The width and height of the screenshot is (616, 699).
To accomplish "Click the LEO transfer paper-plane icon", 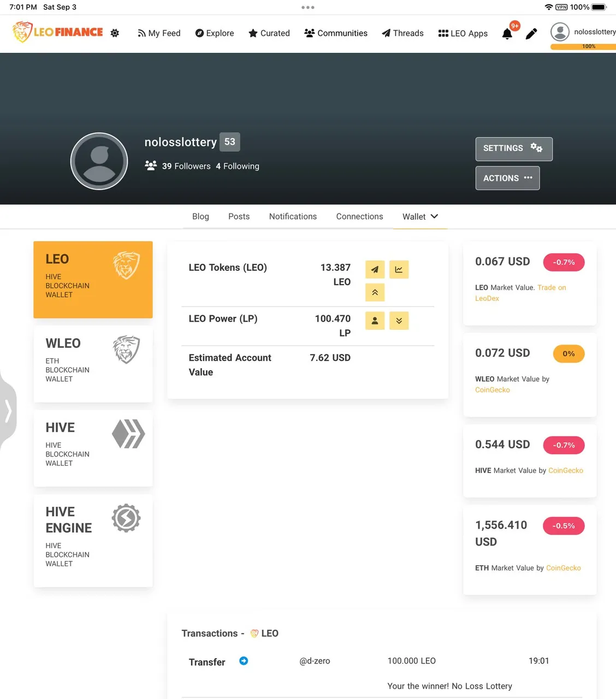I will tap(375, 269).
